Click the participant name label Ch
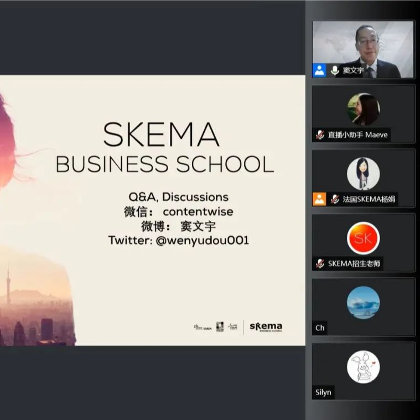 [320, 328]
